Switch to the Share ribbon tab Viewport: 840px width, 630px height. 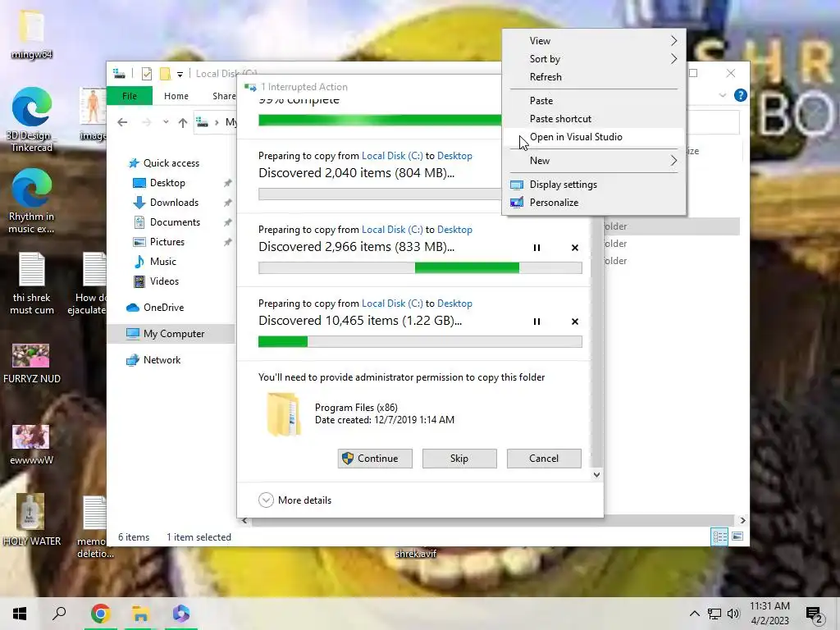click(223, 96)
